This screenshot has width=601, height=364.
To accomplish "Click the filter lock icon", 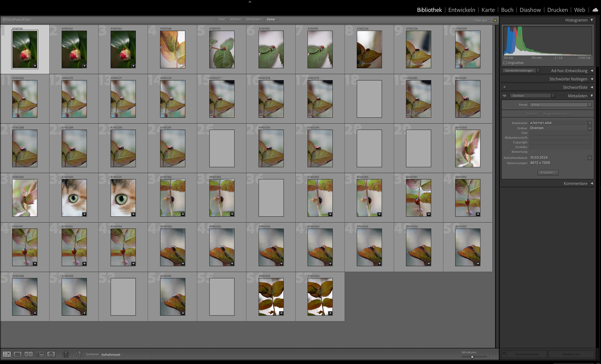I will 495,20.
